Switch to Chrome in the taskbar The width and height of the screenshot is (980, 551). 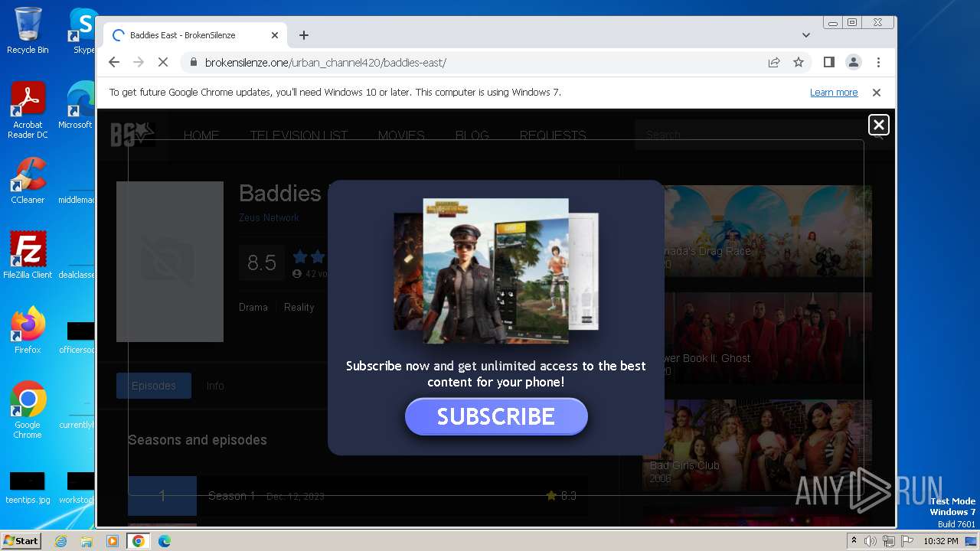tap(139, 541)
